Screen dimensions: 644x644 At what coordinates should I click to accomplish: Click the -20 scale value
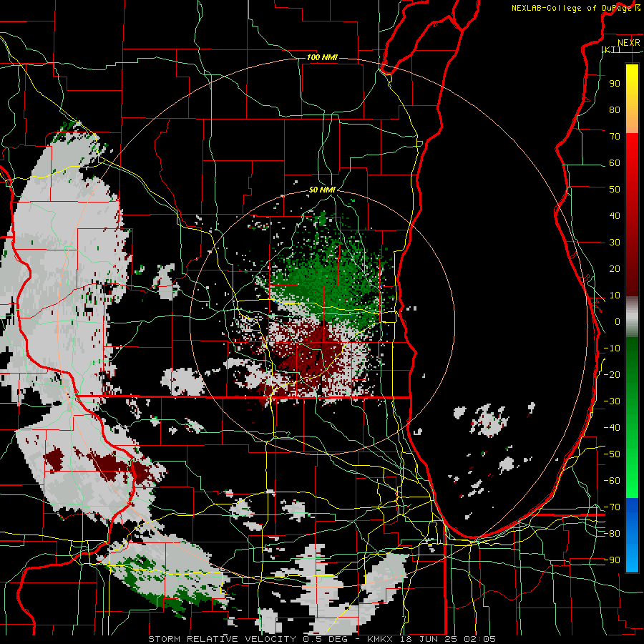click(x=612, y=375)
